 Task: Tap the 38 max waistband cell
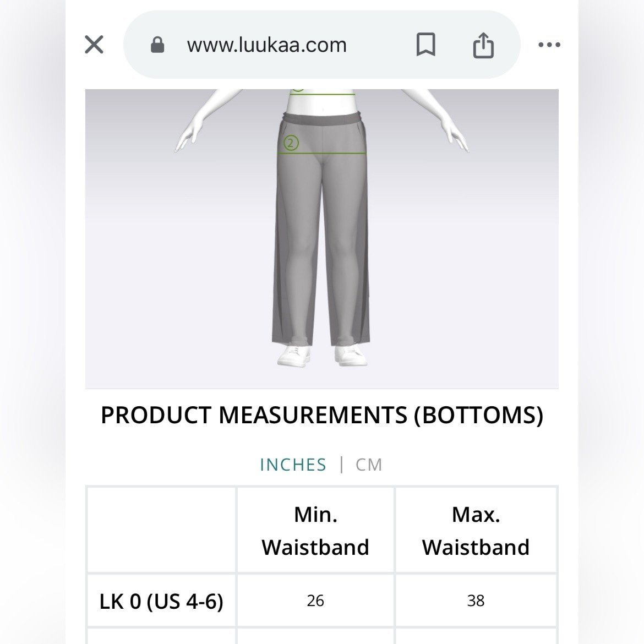(476, 601)
